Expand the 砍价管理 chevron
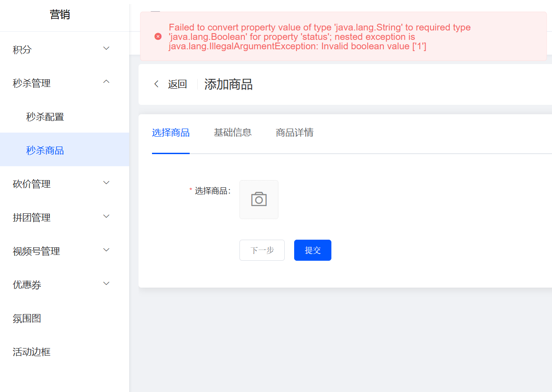Screen dimensions: 552x392 [x=106, y=183]
